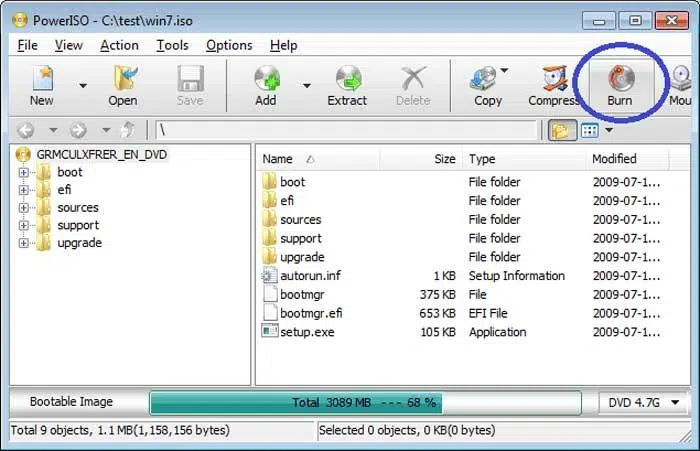Open the dropdown arrow beside Copy
Viewport: 700px width, 451px height.
(x=504, y=71)
